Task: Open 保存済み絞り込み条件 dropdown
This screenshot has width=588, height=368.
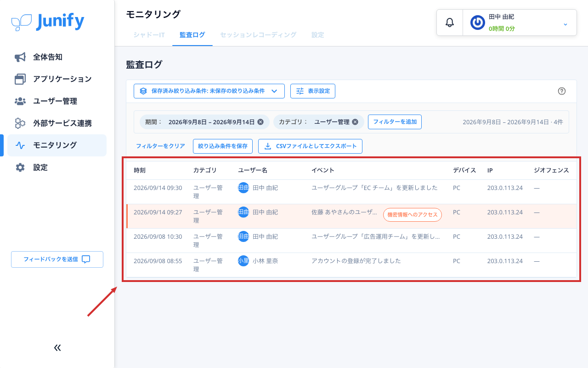Action: tap(209, 91)
